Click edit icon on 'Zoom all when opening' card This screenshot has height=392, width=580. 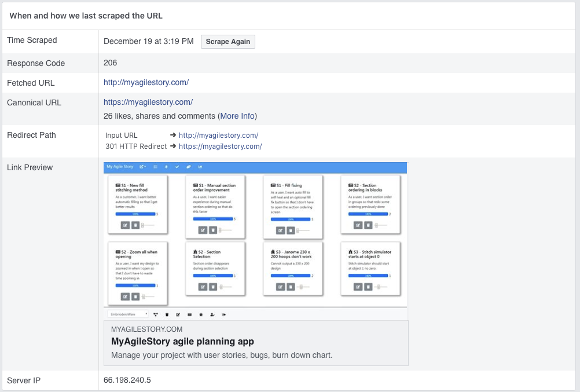coord(125,296)
